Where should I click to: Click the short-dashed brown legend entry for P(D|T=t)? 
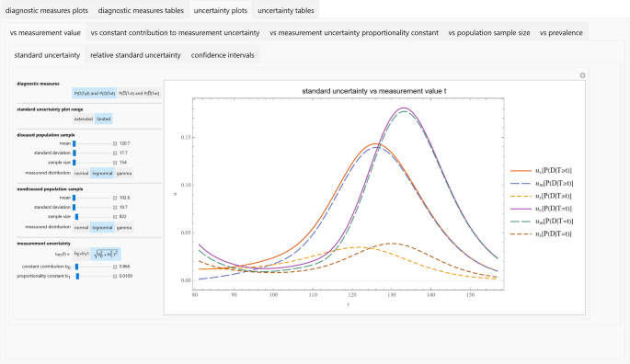(541, 233)
